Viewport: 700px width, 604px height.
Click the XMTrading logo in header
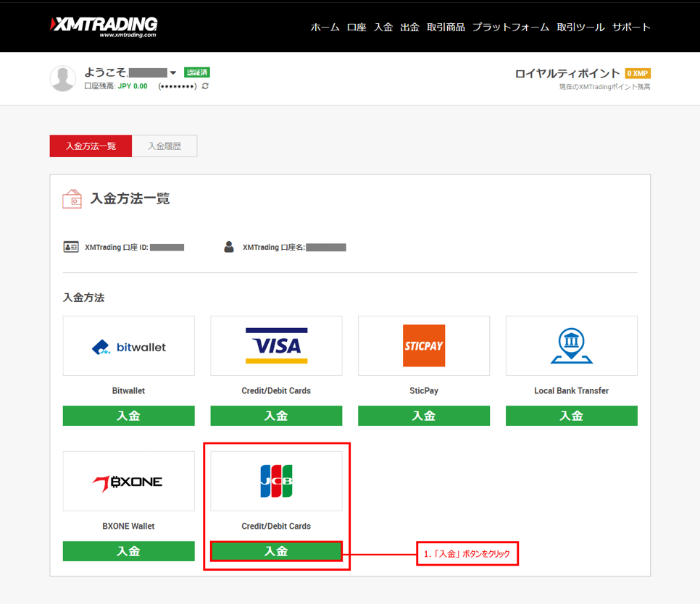pyautogui.click(x=104, y=26)
